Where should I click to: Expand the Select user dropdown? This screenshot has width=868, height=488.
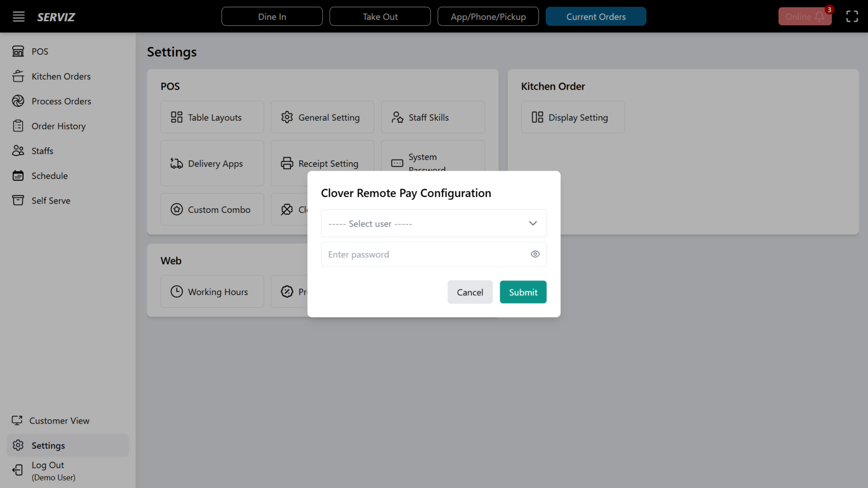[x=434, y=223]
